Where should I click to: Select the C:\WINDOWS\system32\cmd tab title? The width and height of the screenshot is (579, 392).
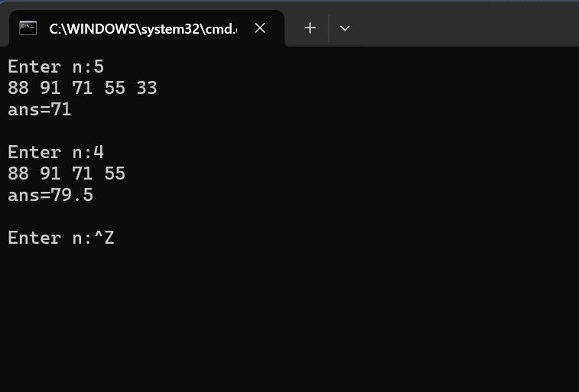click(x=143, y=29)
